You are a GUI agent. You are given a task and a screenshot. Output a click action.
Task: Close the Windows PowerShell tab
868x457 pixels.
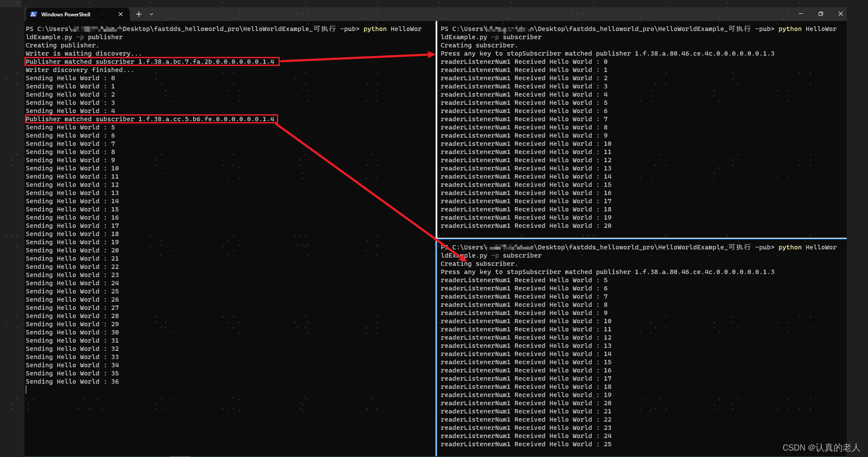point(120,14)
